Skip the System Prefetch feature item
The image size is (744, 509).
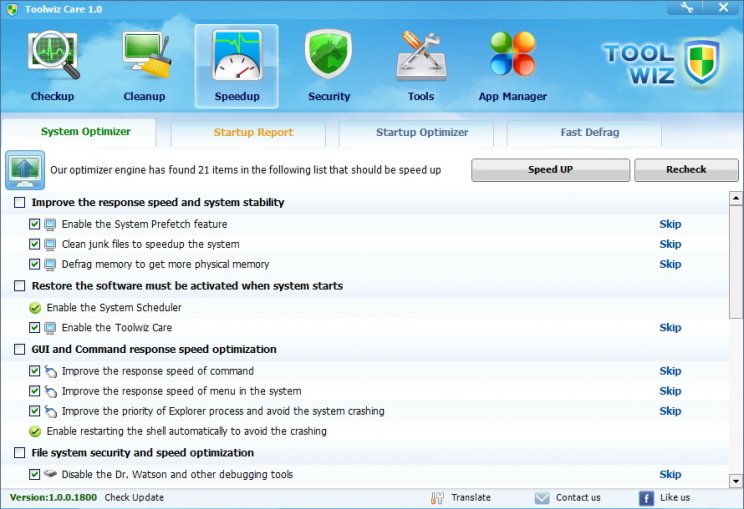tap(670, 224)
